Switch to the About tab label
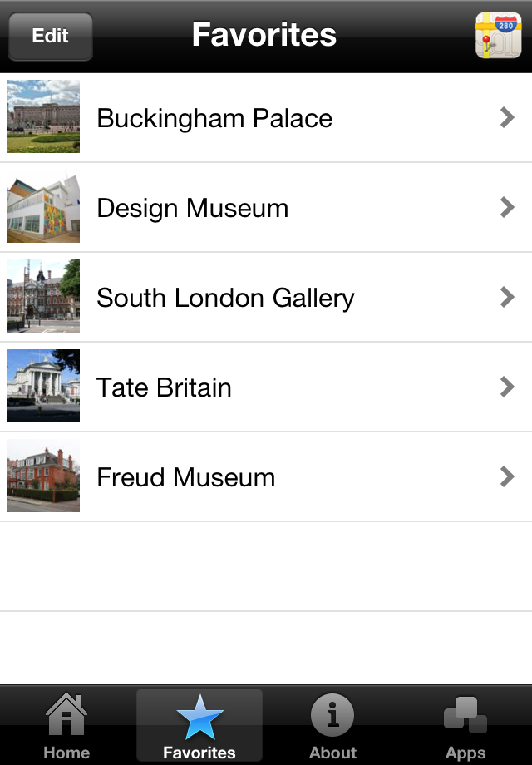 [x=332, y=753]
